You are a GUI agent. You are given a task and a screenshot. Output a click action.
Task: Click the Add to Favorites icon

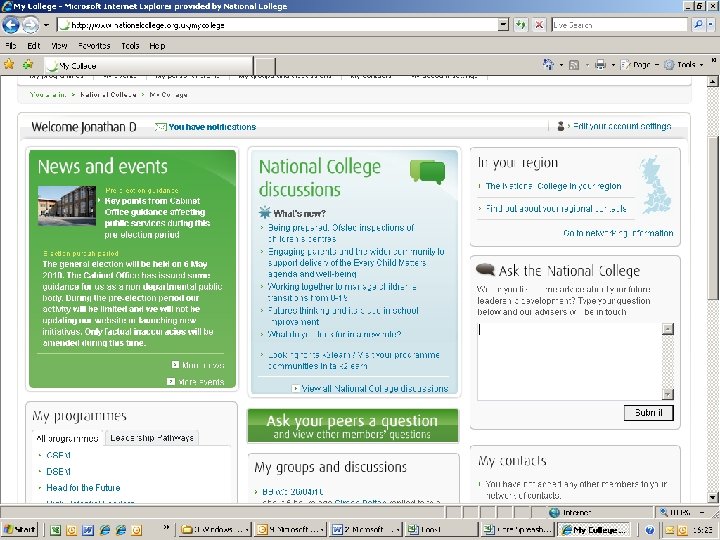click(28, 64)
